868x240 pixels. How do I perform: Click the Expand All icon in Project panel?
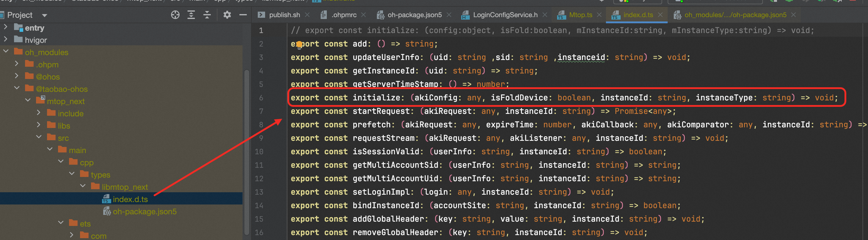pyautogui.click(x=191, y=15)
